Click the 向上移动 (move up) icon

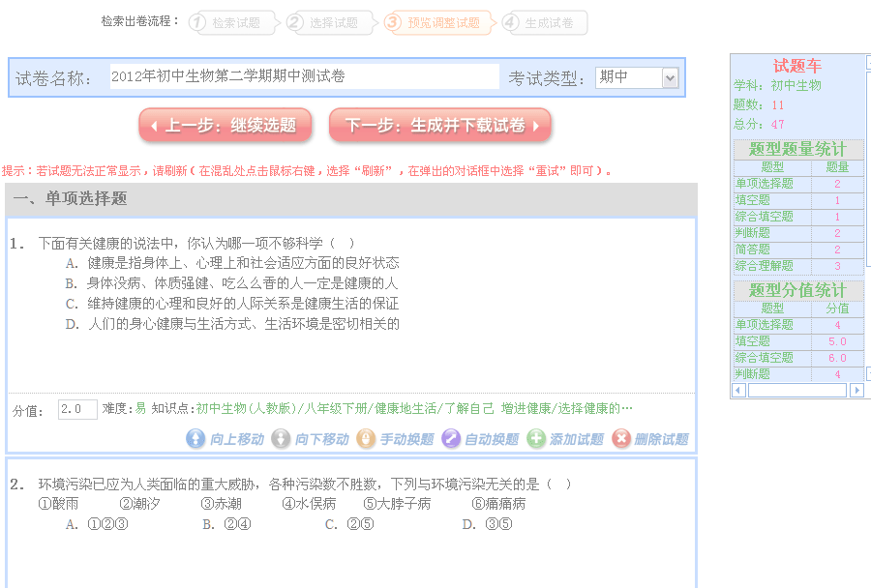pos(195,439)
